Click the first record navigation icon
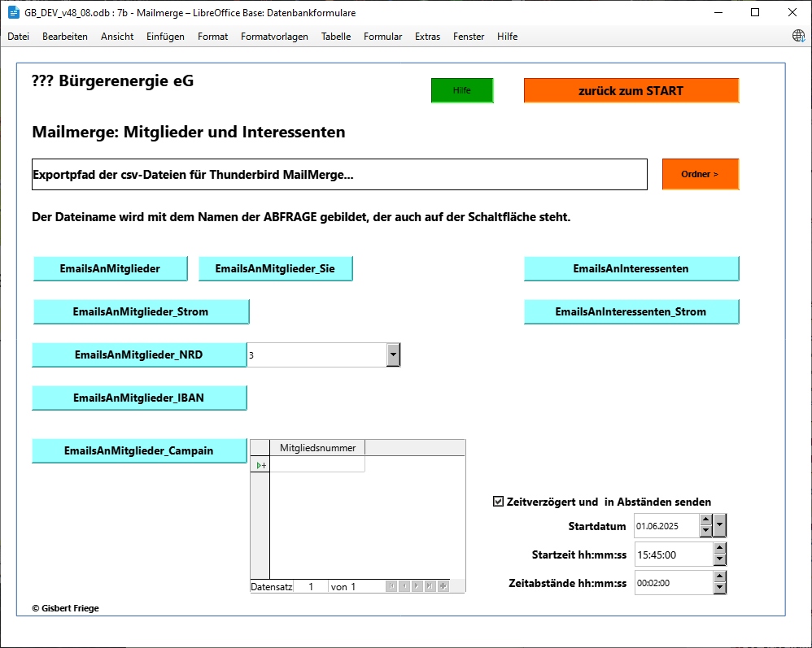Image resolution: width=812 pixels, height=648 pixels. tap(391, 586)
